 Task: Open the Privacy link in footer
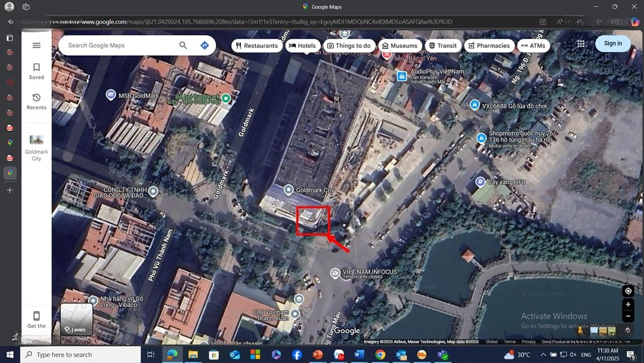[x=528, y=342]
